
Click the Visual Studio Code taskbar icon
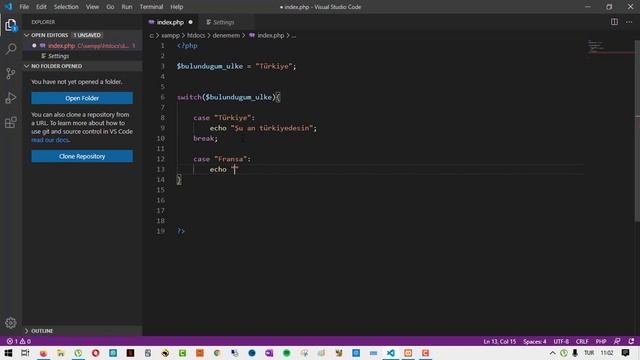pos(391,353)
